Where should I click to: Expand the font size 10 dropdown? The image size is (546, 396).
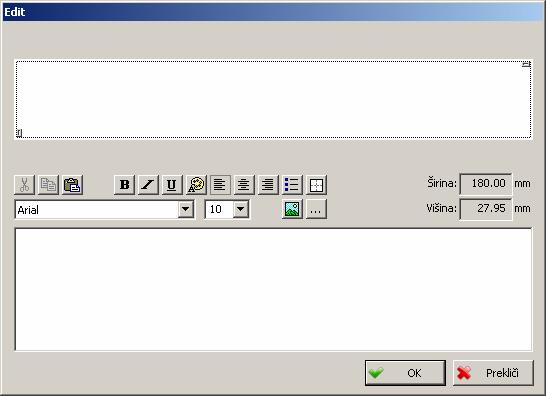(x=241, y=209)
